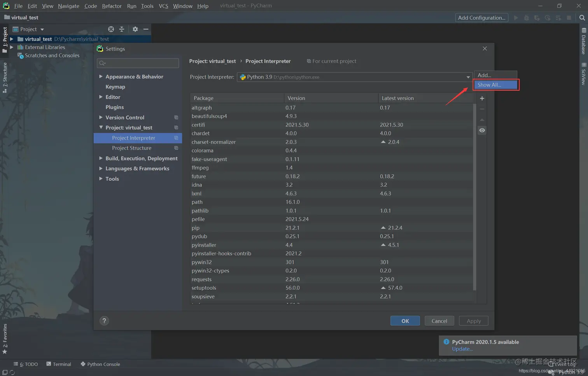The image size is (588, 376).
Task: Toggle show early releases eye icon
Action: [x=482, y=130]
